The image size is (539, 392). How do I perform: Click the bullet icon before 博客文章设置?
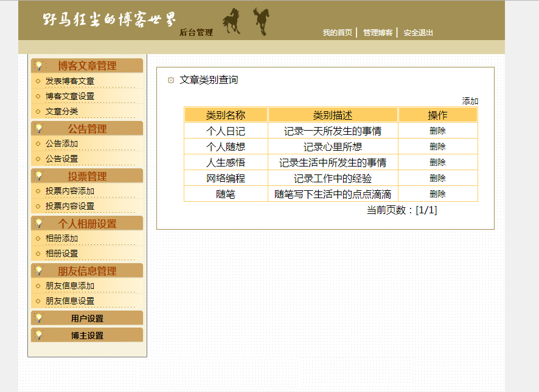point(38,97)
